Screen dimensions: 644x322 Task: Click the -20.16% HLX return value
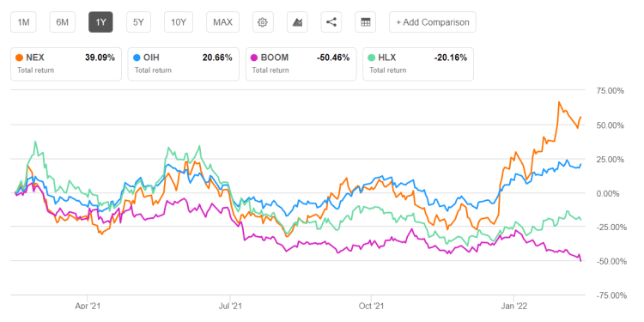coord(451,58)
